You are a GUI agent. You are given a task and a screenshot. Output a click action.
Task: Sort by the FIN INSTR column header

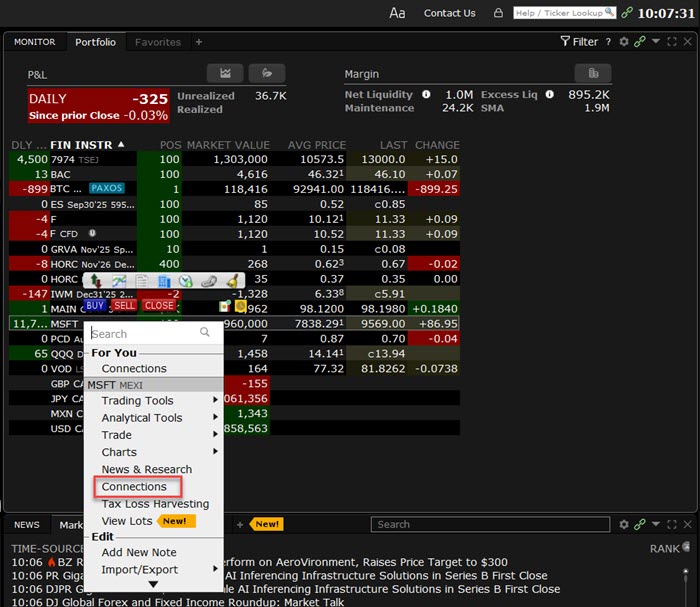coord(87,145)
